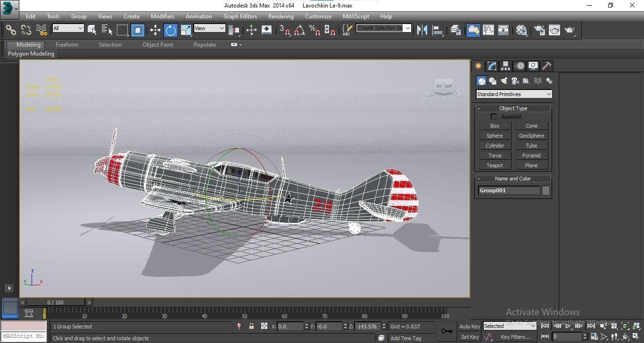Open the Graph Editors menu

click(x=240, y=16)
